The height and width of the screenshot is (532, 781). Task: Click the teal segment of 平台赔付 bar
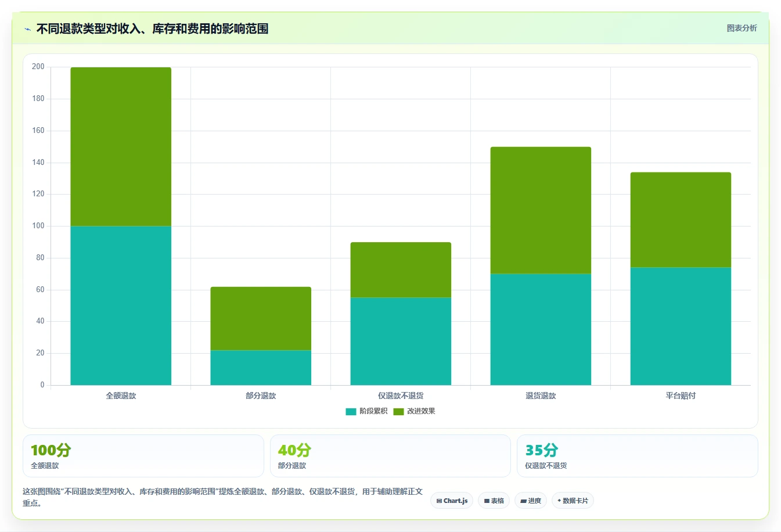click(681, 326)
